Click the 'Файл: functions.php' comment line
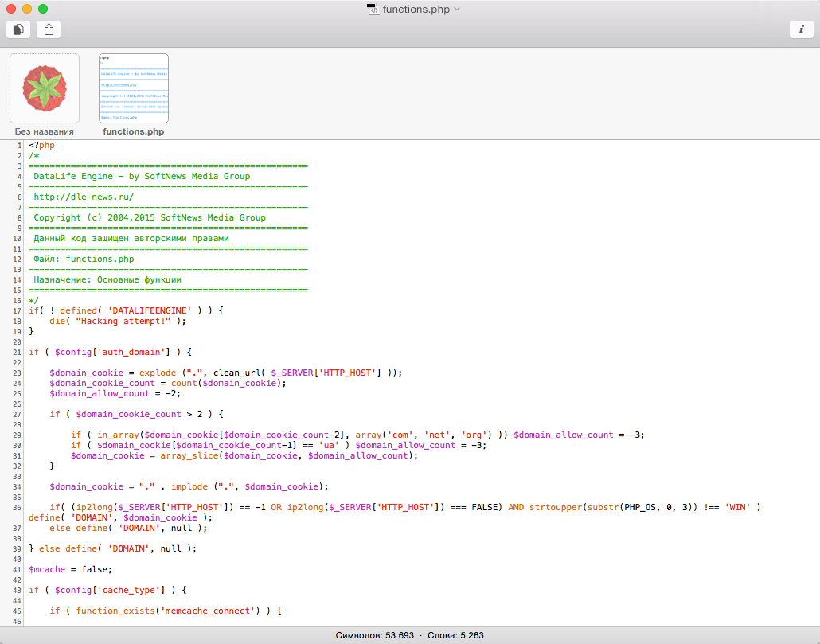The width and height of the screenshot is (820, 644). point(84,260)
